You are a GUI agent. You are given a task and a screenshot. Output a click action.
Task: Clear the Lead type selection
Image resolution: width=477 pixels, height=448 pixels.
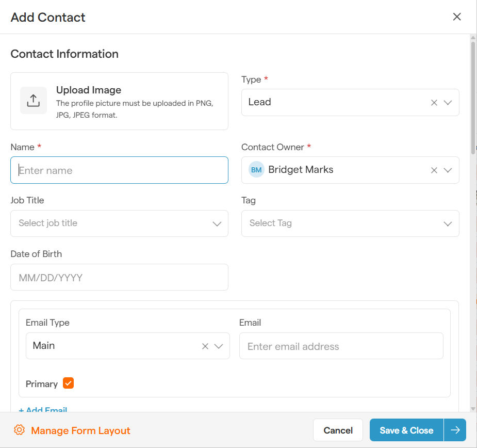pos(434,103)
